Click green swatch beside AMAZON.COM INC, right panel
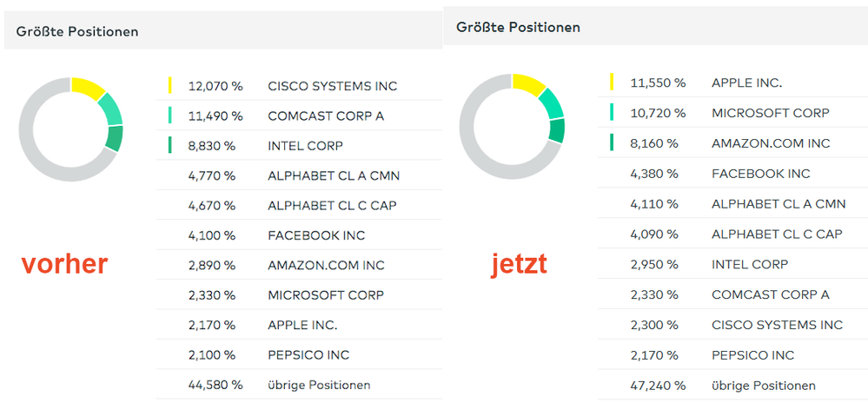Screen dimensions: 868x403 pyautogui.click(x=613, y=142)
